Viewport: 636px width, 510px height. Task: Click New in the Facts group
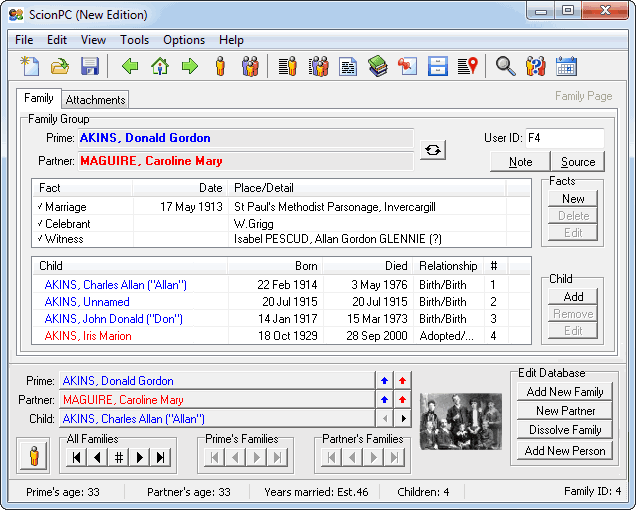click(x=573, y=199)
